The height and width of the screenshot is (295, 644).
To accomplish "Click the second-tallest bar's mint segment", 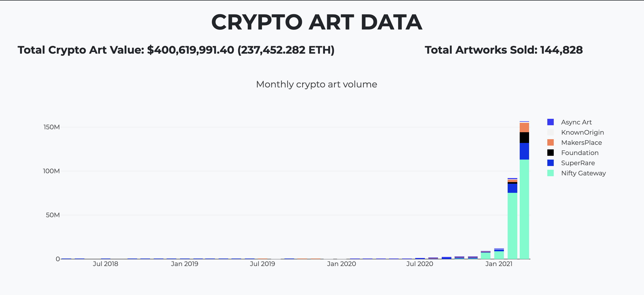I will [x=512, y=226].
